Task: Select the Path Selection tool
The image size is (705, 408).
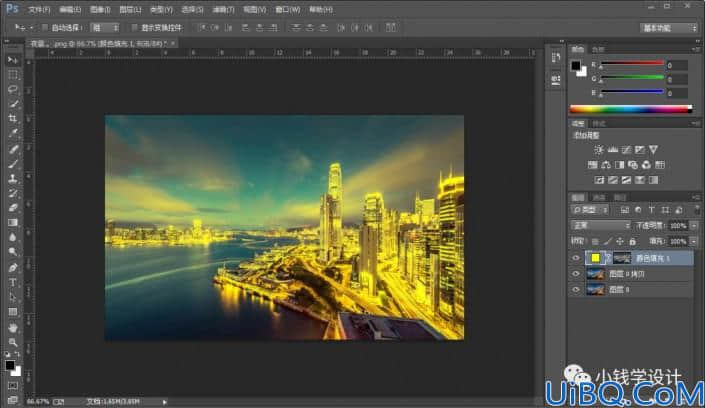Action: coord(13,297)
